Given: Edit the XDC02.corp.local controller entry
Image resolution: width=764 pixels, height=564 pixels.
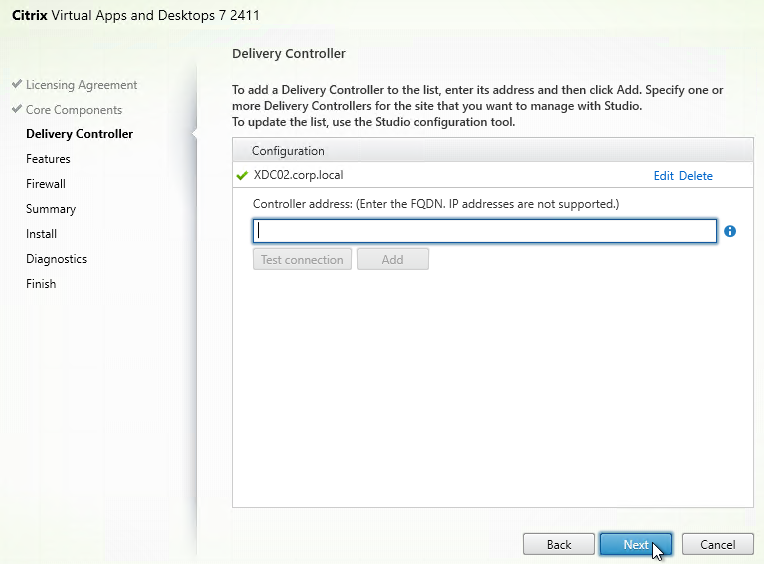Looking at the screenshot, I should pyautogui.click(x=664, y=176).
